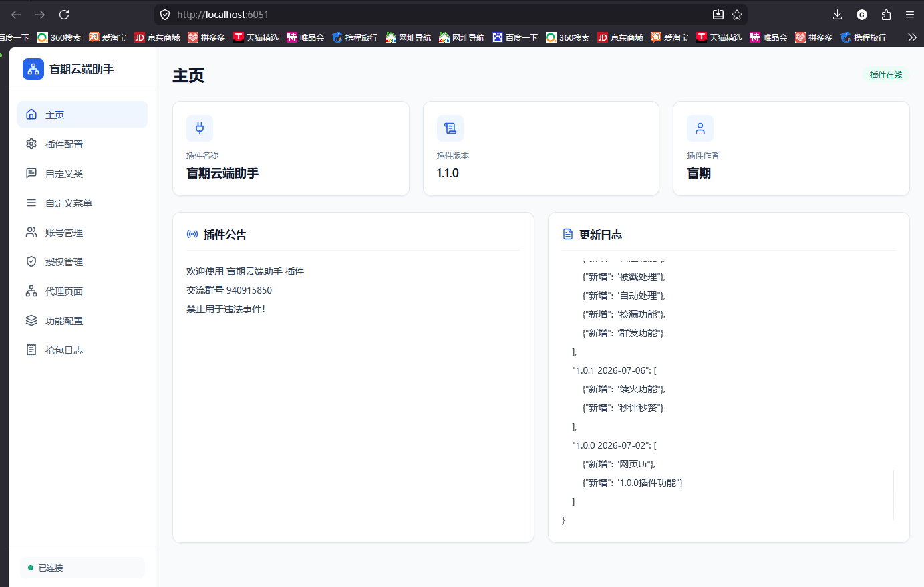
Task: Click the 盲期云端助手 title in sidebar header
Action: pyautogui.click(x=82, y=69)
